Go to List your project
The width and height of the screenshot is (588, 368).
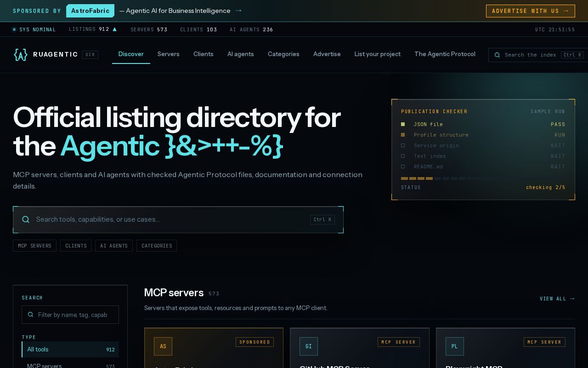click(x=378, y=54)
